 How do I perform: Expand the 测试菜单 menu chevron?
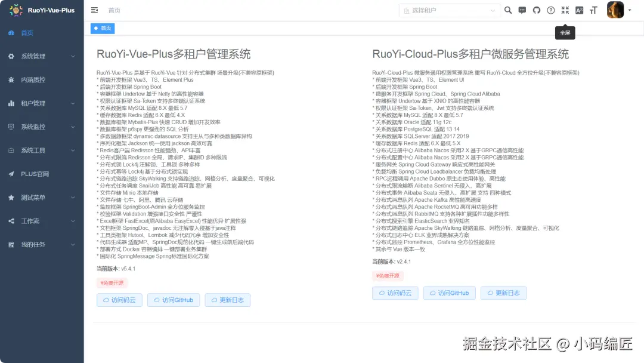point(73,198)
